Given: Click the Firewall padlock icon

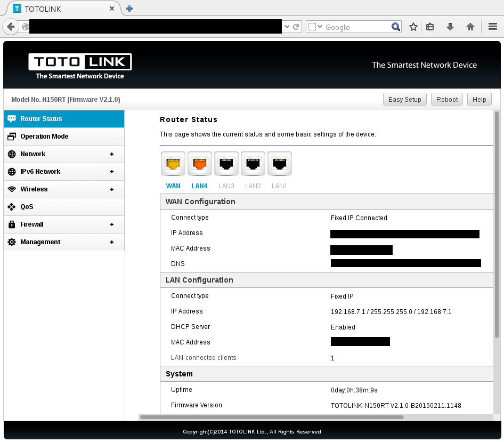Looking at the screenshot, I should pos(12,224).
